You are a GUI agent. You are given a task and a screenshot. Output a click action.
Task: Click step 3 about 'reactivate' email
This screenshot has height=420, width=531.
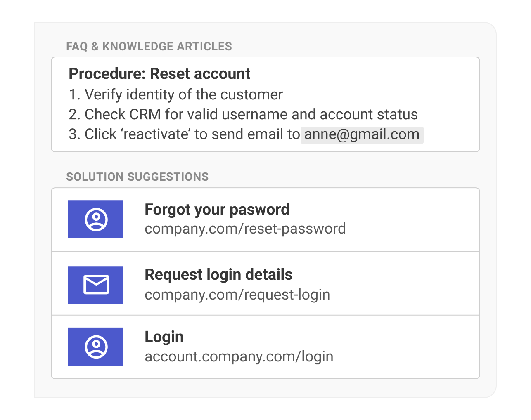pos(246,135)
